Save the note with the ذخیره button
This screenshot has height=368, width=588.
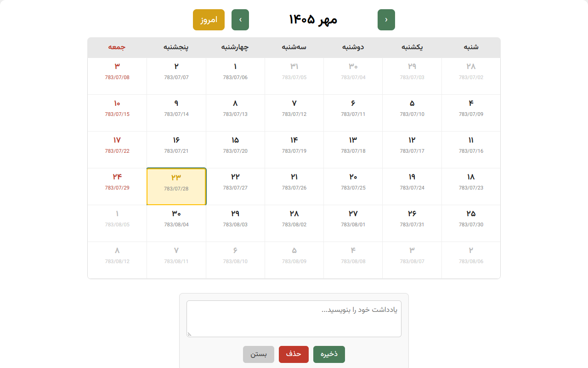point(329,354)
